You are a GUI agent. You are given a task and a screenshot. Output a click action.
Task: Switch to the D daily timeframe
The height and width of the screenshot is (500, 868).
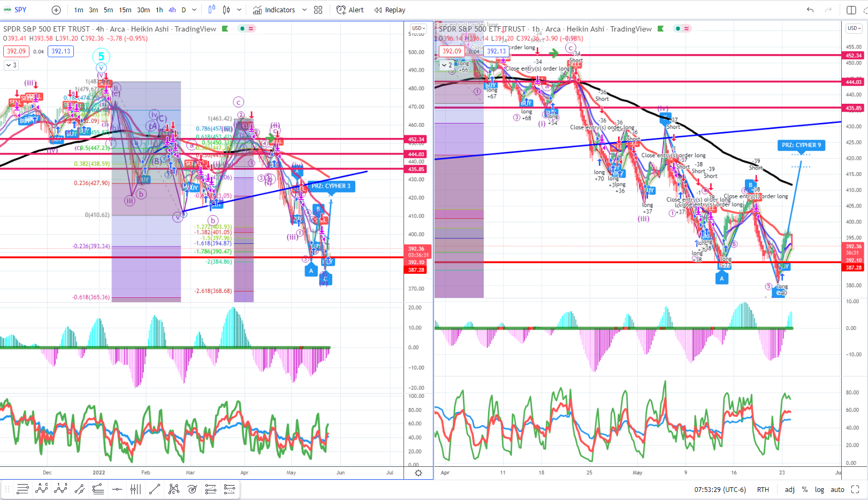coord(184,10)
